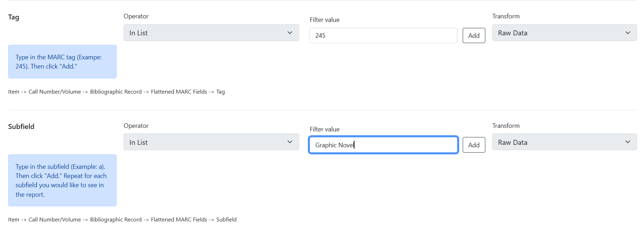644x231 pixels.
Task: Click Filter value label above Graphic Novel
Action: tap(324, 129)
